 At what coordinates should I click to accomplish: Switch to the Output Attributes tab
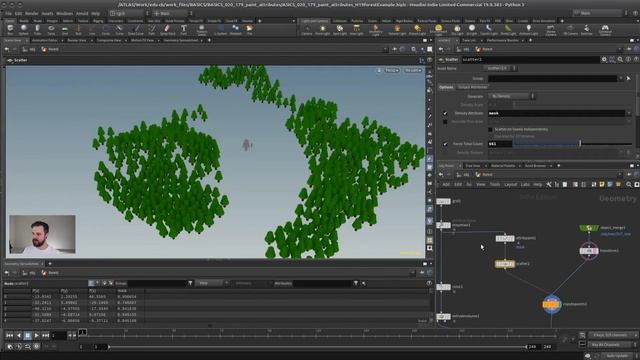click(x=472, y=87)
